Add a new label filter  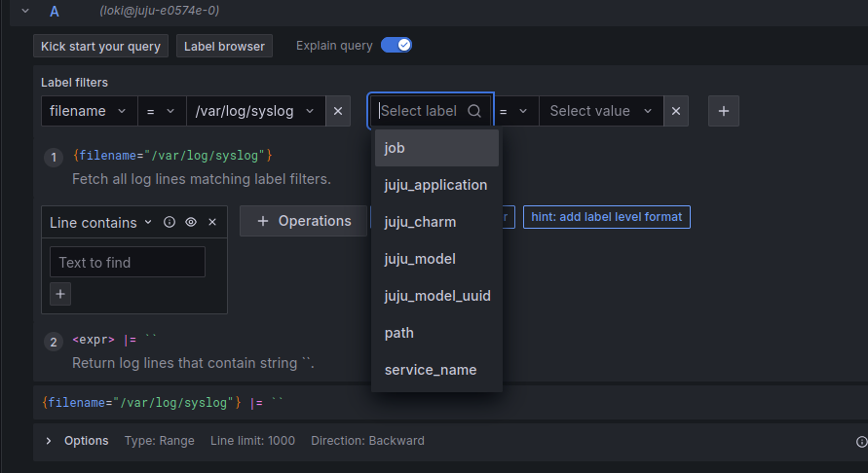pyautogui.click(x=723, y=111)
